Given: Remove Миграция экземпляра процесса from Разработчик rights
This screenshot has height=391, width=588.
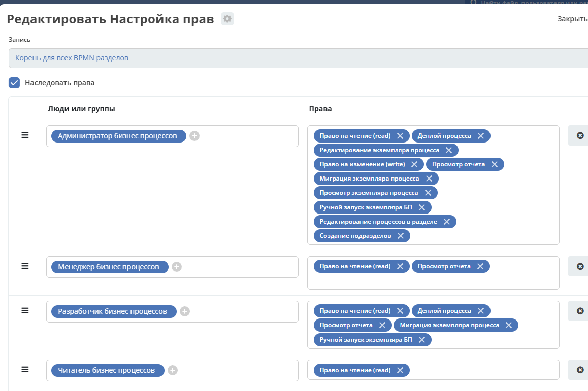Looking at the screenshot, I should tap(508, 325).
